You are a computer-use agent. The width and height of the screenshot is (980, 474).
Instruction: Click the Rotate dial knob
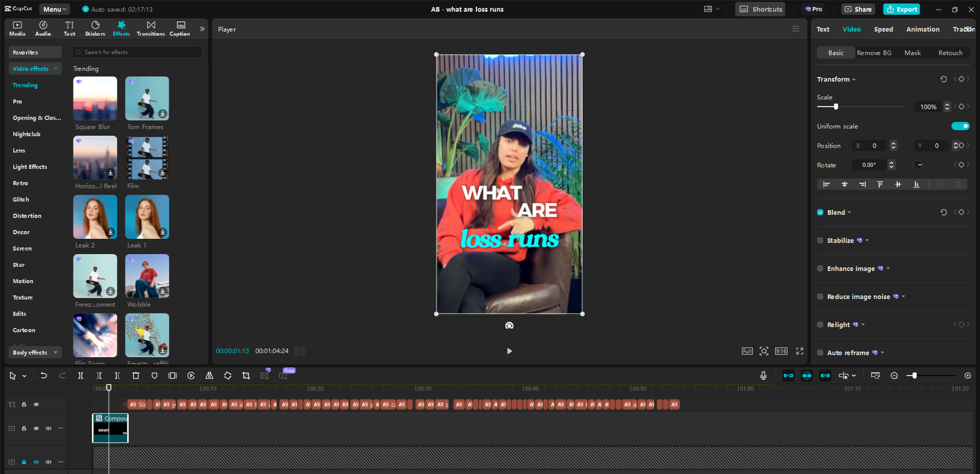(x=918, y=165)
